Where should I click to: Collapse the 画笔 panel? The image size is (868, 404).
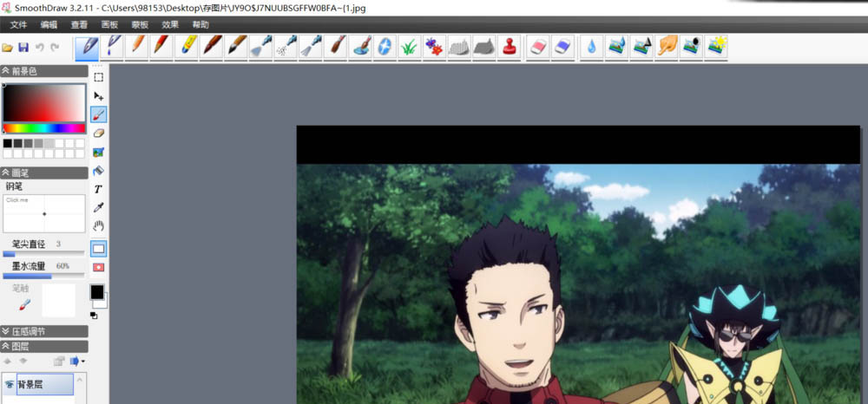click(x=44, y=173)
